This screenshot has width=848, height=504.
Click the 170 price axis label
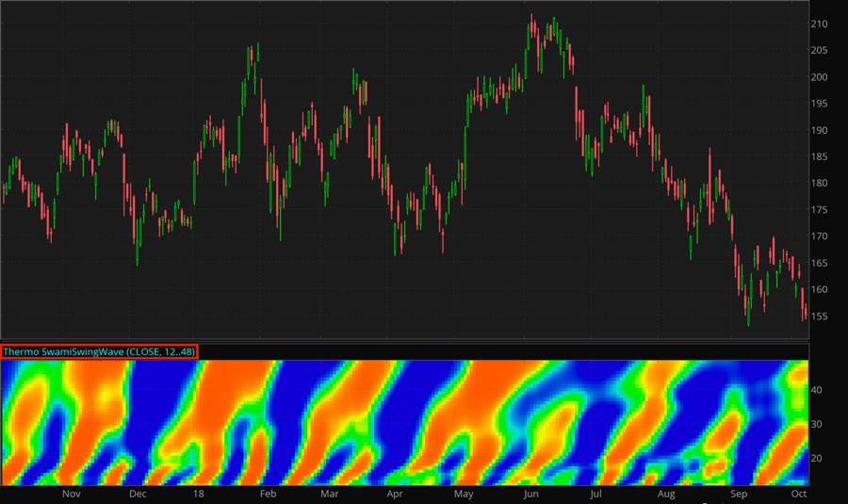pos(821,236)
